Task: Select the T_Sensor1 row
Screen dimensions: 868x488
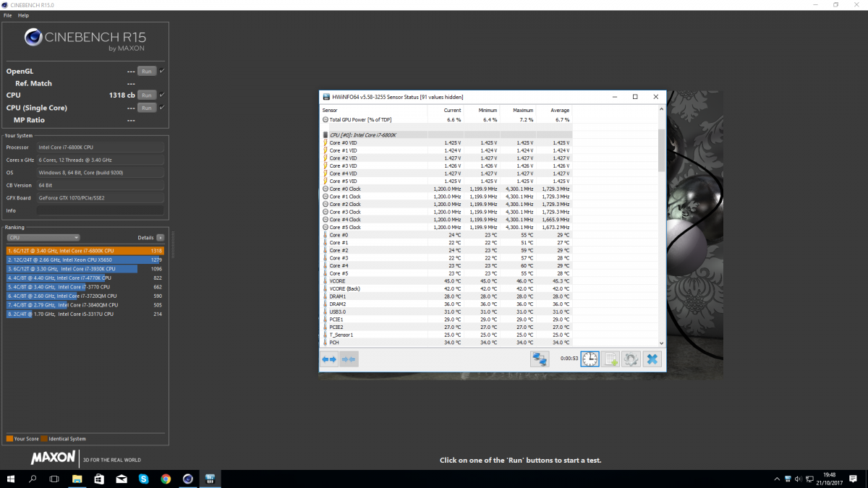Action: click(446, 335)
